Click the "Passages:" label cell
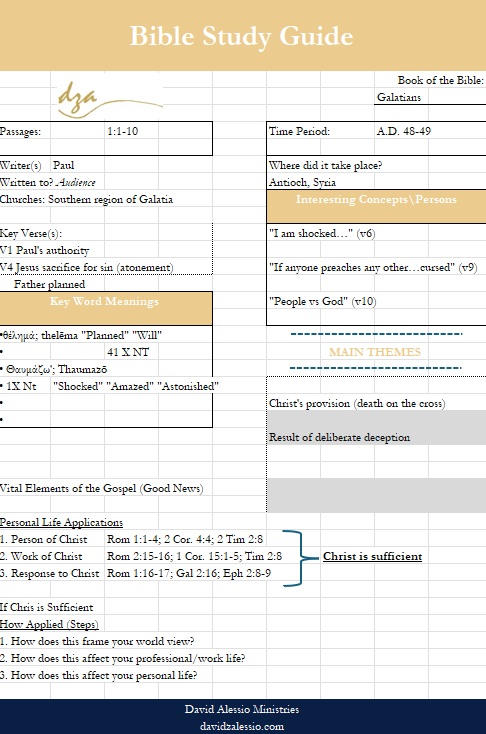The height and width of the screenshot is (734, 486). point(21,131)
